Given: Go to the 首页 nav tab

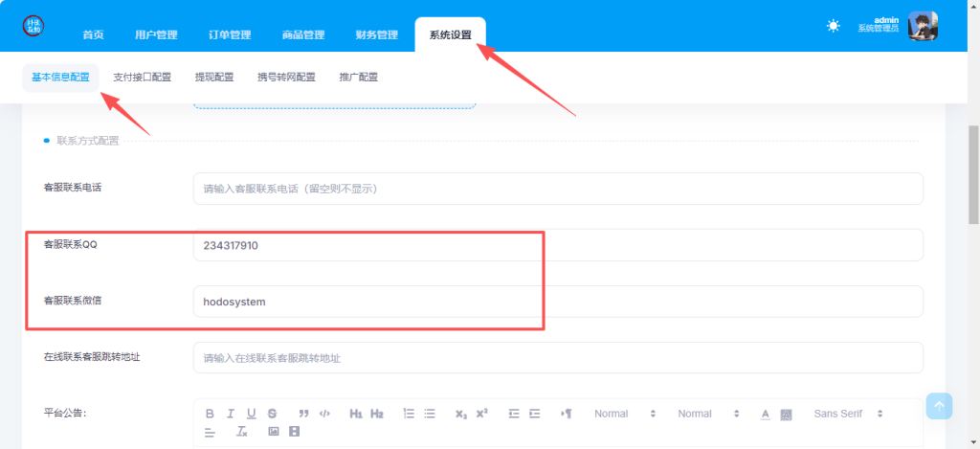Looking at the screenshot, I should pyautogui.click(x=93, y=35).
